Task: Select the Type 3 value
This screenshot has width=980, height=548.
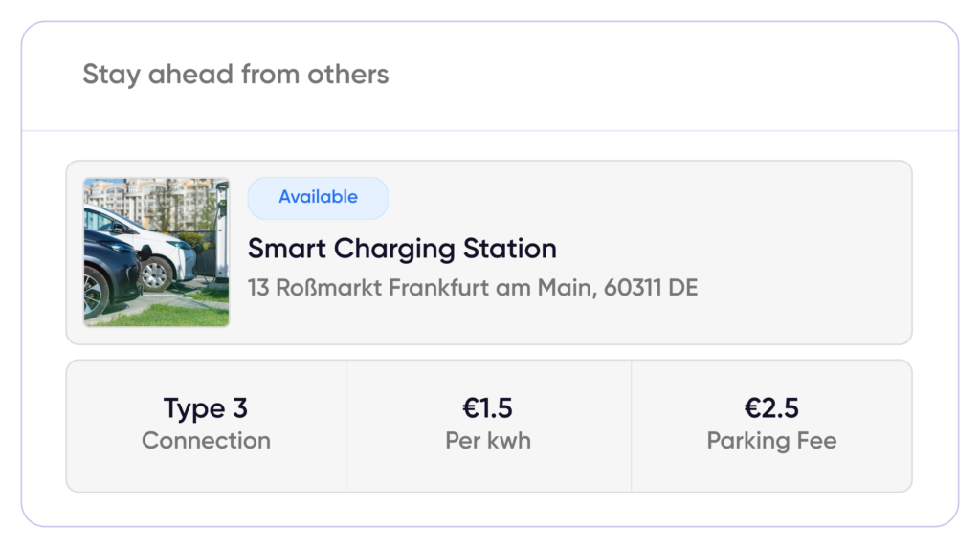Action: (x=206, y=408)
